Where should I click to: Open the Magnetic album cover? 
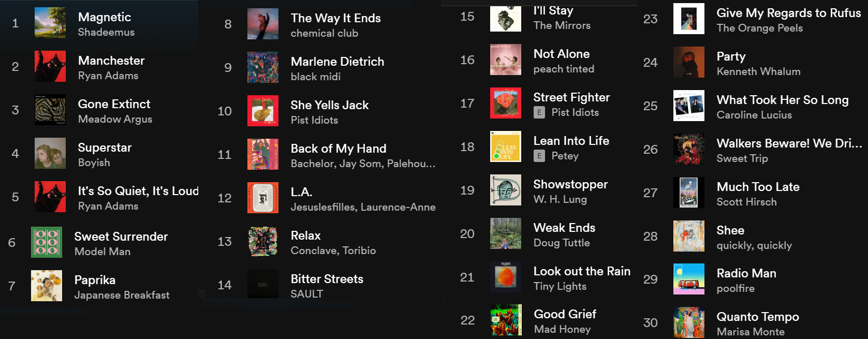tap(50, 23)
